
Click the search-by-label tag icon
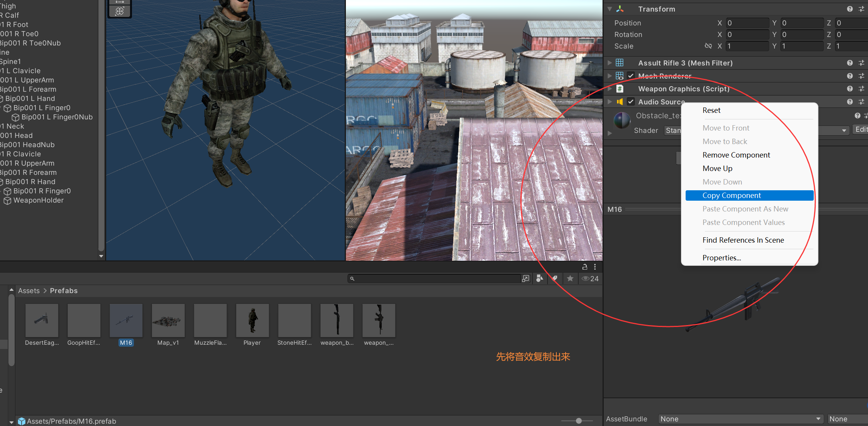555,278
